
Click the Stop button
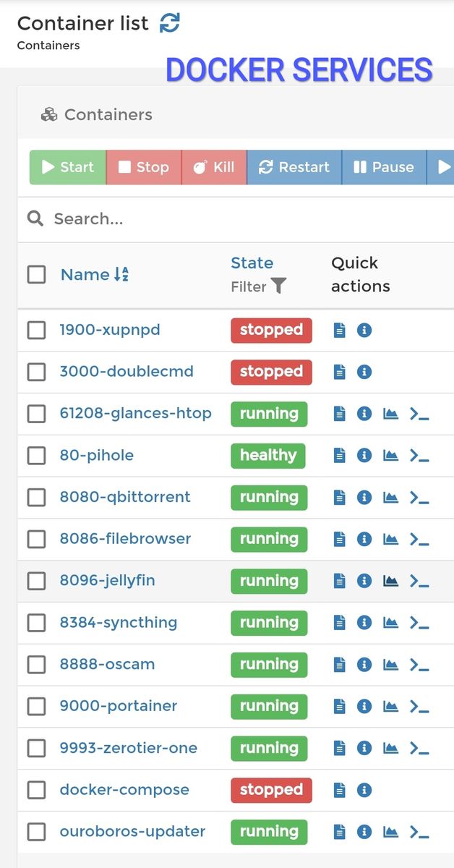coord(143,167)
